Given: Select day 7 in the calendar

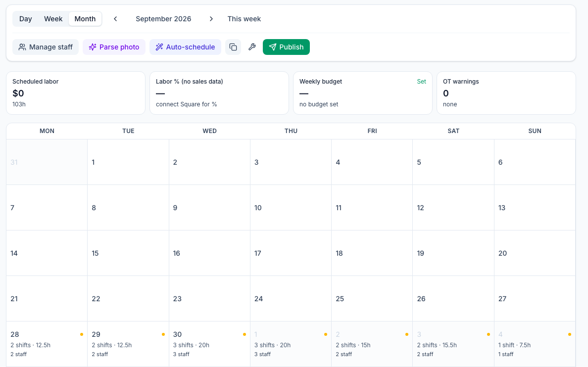Looking at the screenshot, I should (x=47, y=208).
